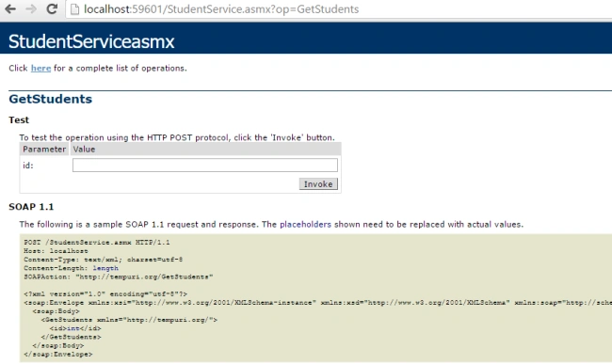Click the browser forward arrow
Image resolution: width=612 pixels, height=364 pixels.
(31, 8)
